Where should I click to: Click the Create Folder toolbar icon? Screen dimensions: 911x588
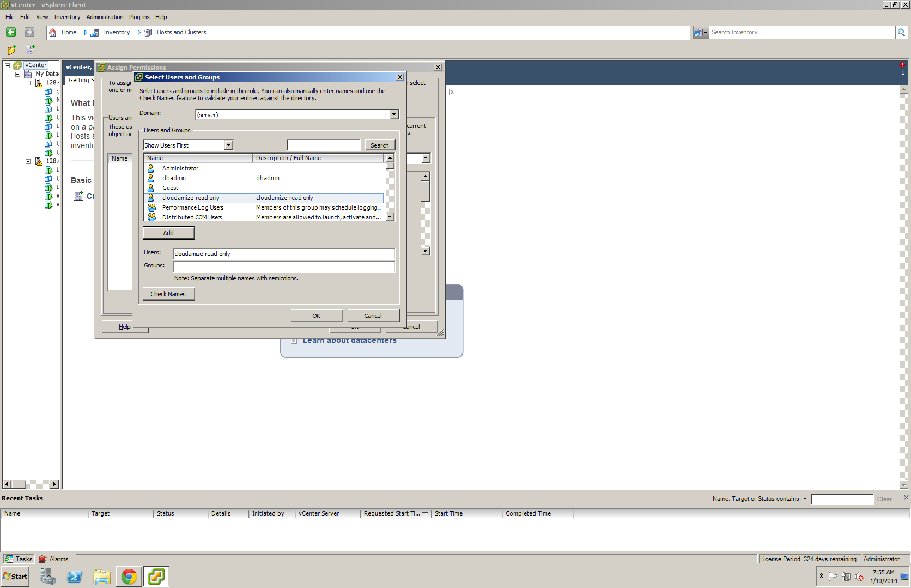click(x=11, y=50)
